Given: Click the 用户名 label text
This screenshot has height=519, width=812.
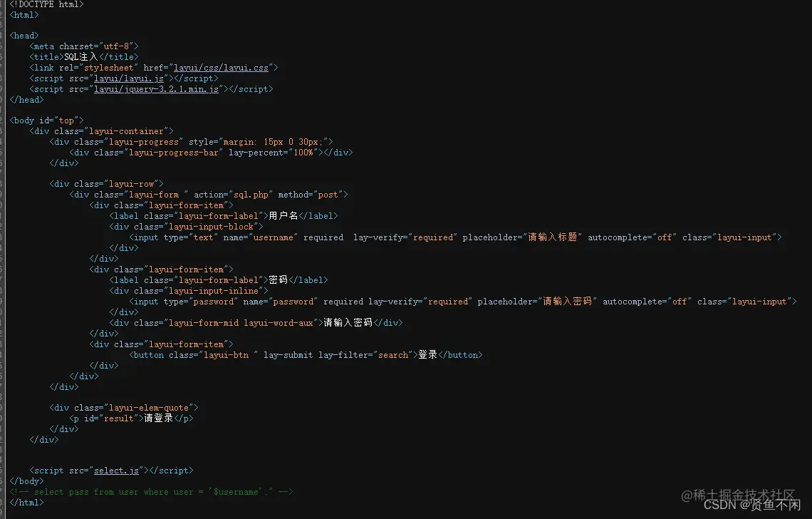Looking at the screenshot, I should click(x=283, y=216).
